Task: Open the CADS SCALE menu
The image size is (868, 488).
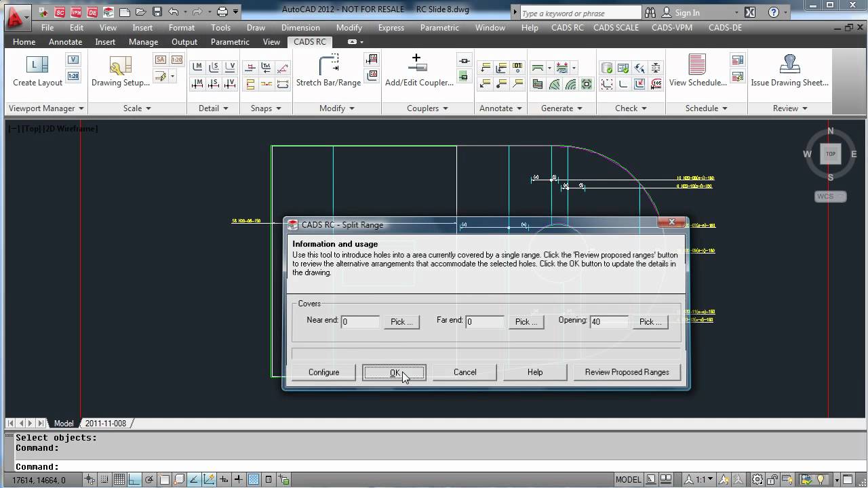Action: click(x=616, y=28)
